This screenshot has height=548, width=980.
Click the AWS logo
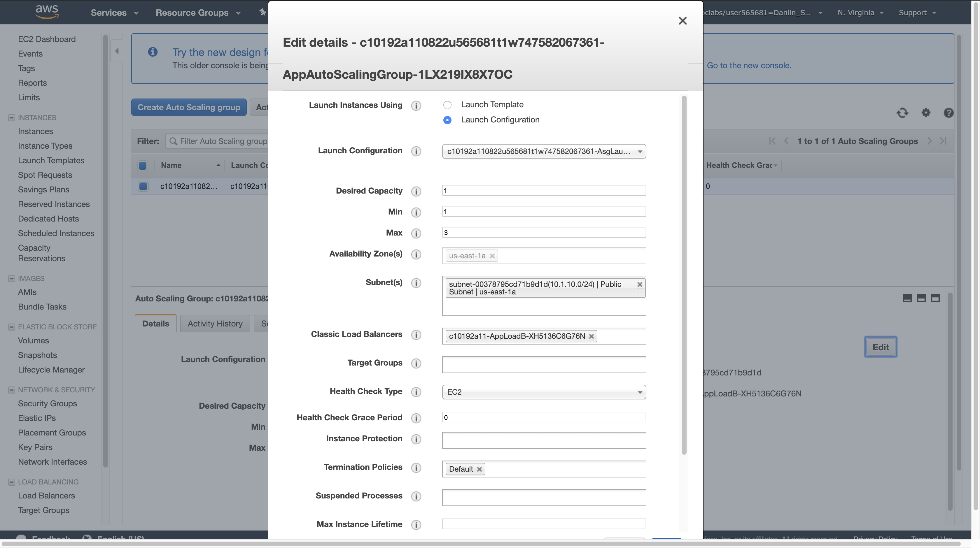(x=47, y=12)
